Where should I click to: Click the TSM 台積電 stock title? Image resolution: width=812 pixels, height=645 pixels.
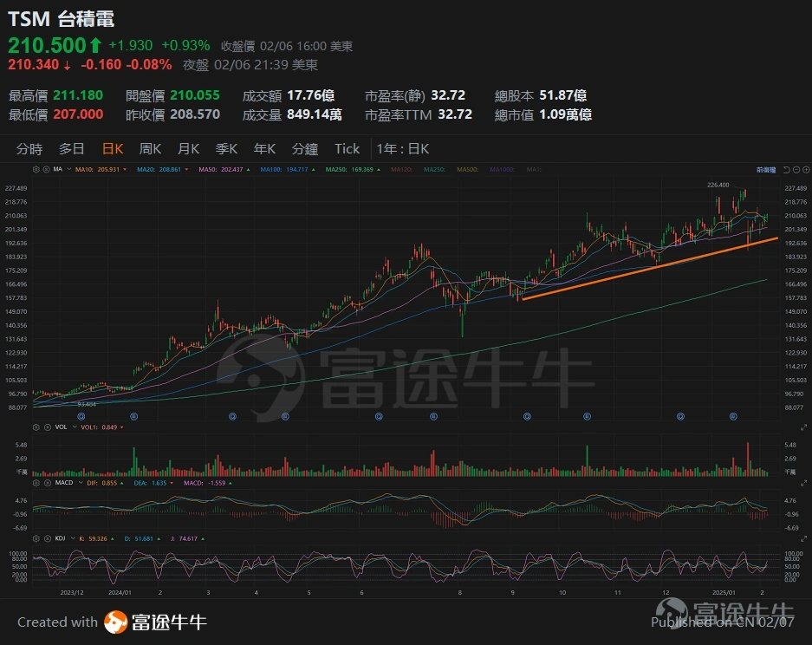click(62, 19)
